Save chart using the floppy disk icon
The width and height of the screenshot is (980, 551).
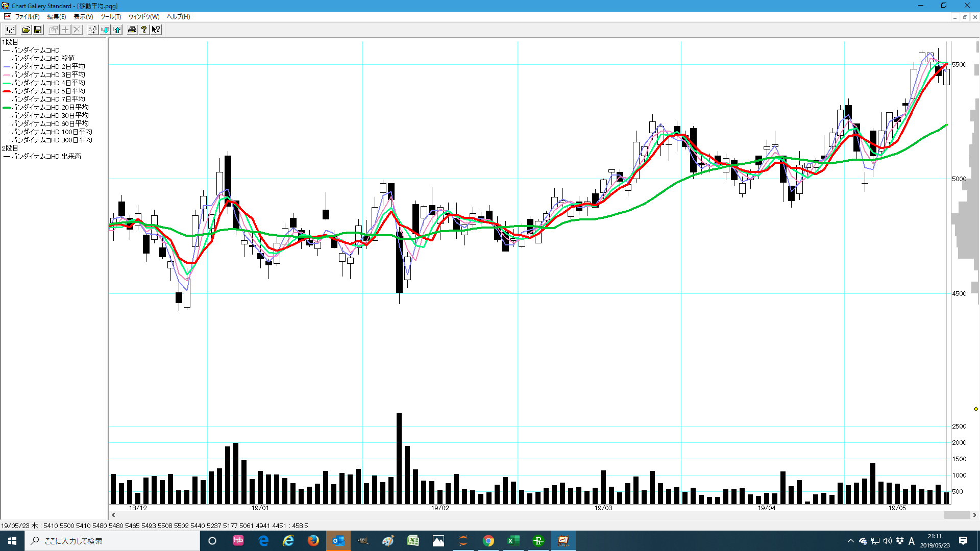pos(38,30)
